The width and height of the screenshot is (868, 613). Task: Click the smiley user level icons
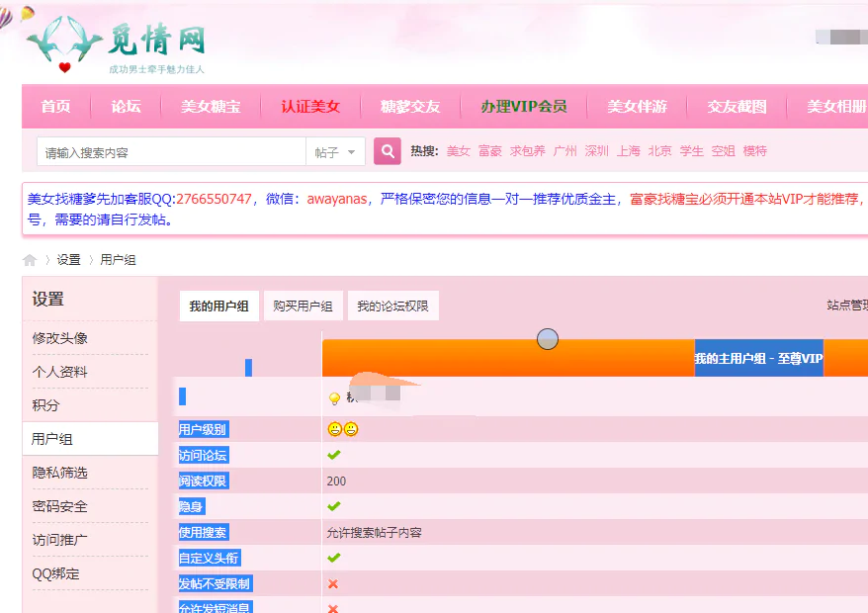pos(343,429)
